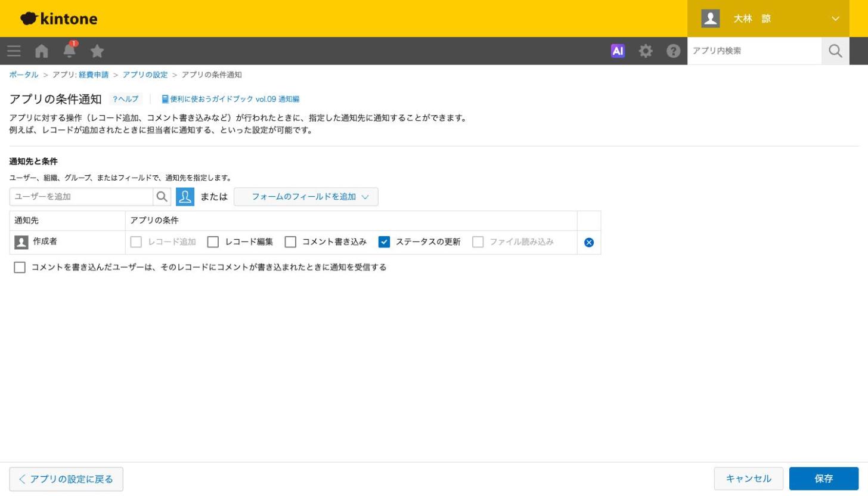
Task: Open the purple AI assistant icon
Action: (x=618, y=51)
